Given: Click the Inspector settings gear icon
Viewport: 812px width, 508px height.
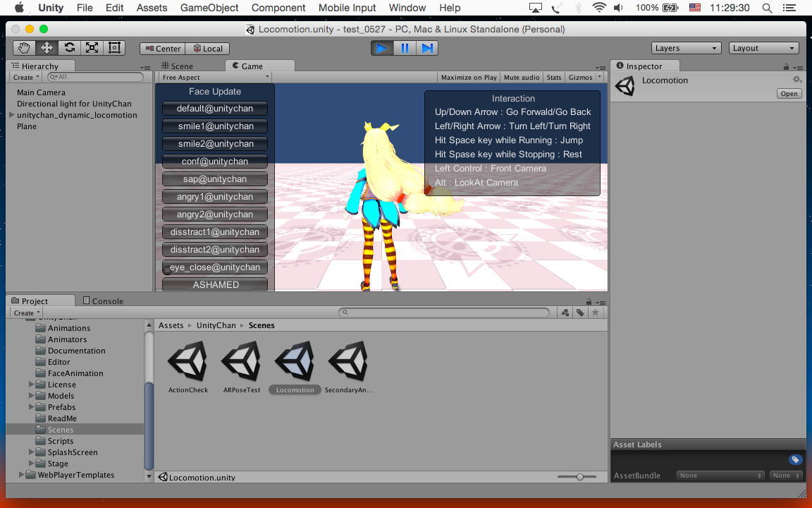Looking at the screenshot, I should coord(797,79).
